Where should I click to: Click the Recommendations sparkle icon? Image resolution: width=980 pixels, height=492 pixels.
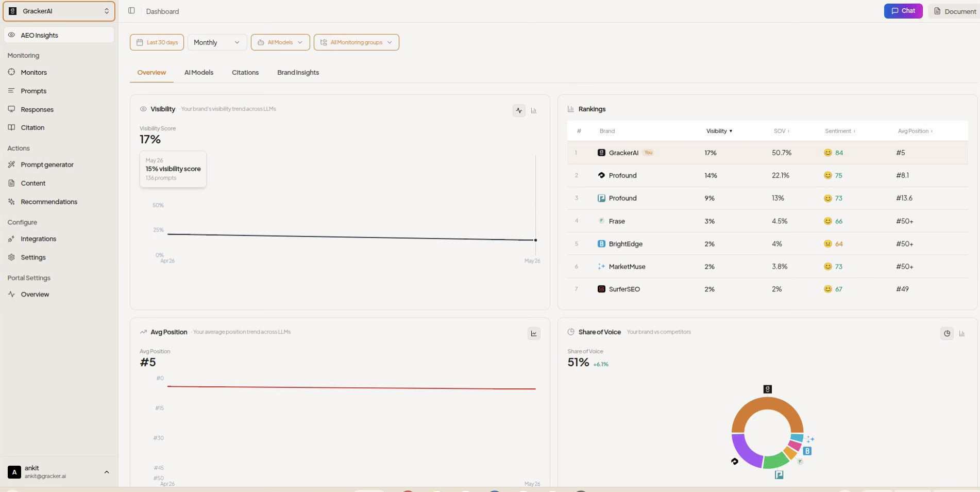tap(11, 202)
